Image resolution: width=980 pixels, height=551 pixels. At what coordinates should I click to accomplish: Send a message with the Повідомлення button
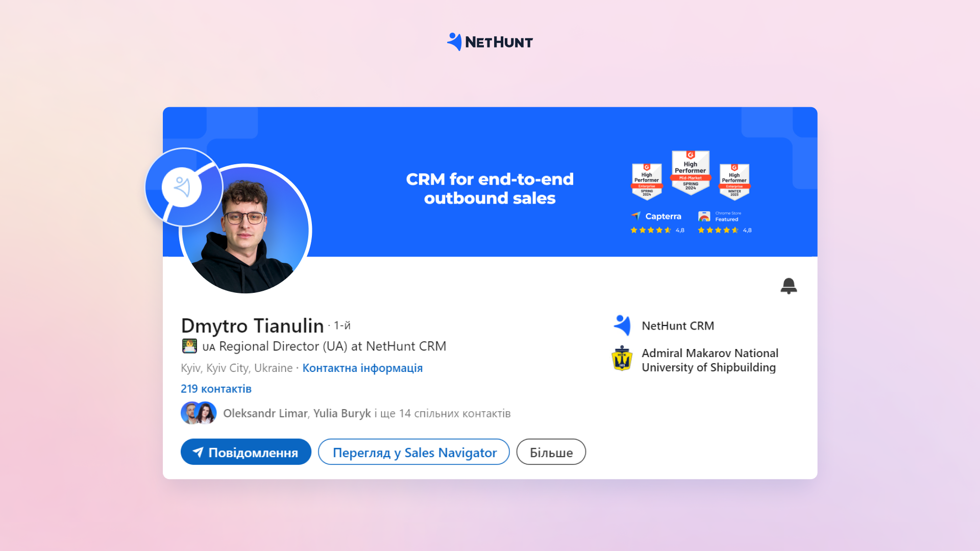point(246,452)
